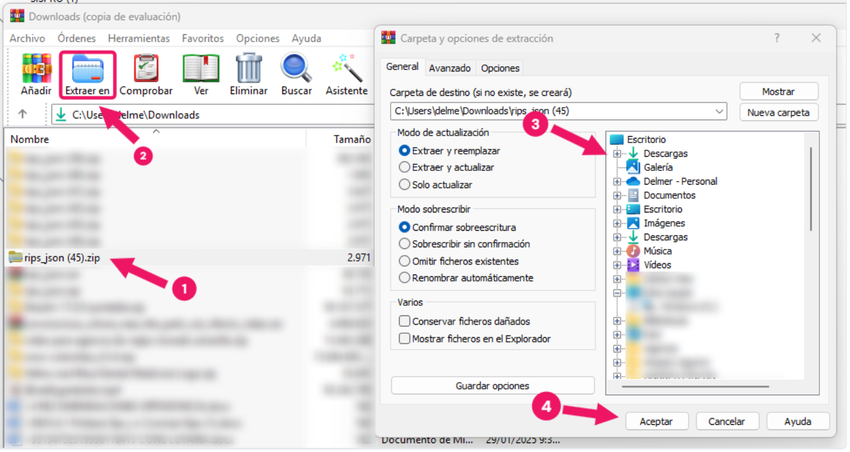This screenshot has width=850, height=452.
Task: Click the folder tree horizontal scrollbar
Action: pos(696,386)
